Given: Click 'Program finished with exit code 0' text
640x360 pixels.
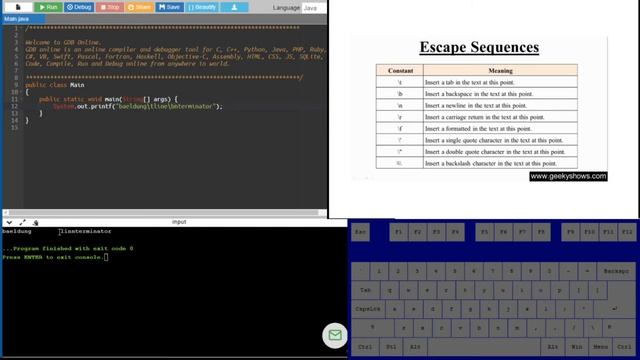Looking at the screenshot, I should pos(68,248).
